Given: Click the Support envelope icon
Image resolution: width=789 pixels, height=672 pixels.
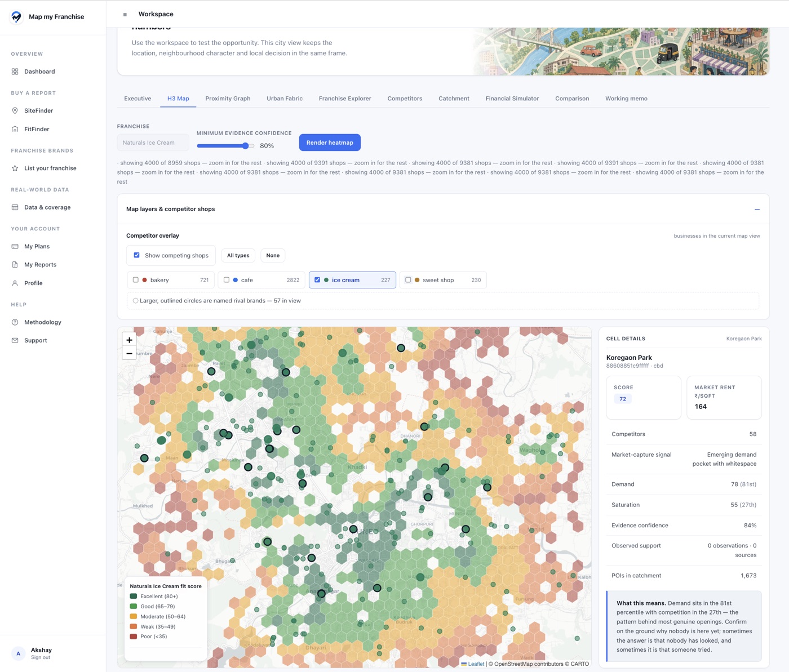Looking at the screenshot, I should click(x=15, y=340).
